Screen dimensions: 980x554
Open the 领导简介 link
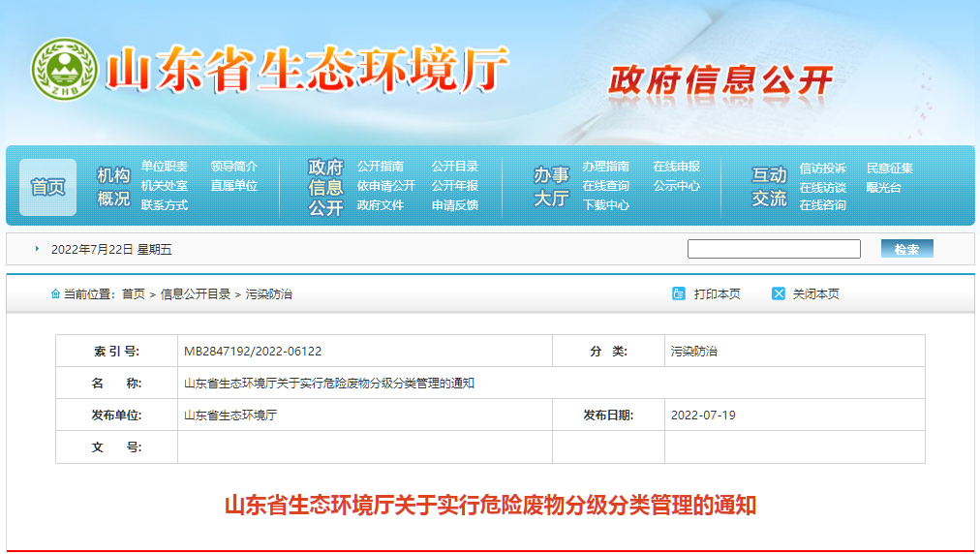click(x=234, y=167)
